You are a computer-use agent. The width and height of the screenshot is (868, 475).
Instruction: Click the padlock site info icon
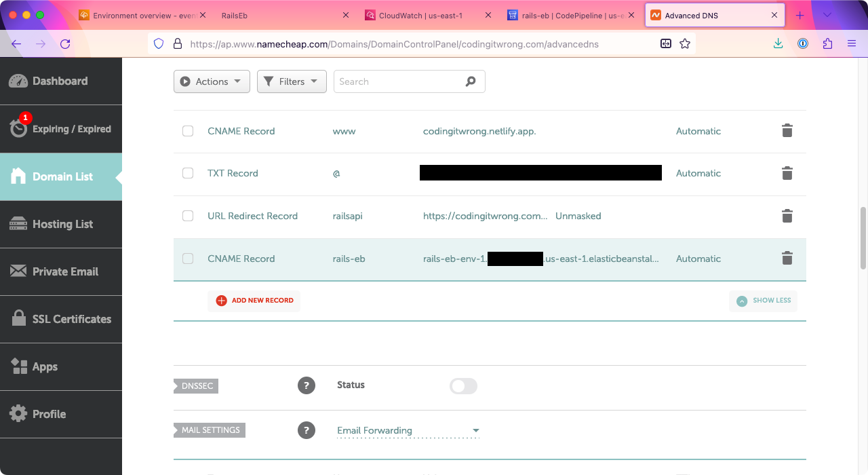(x=178, y=43)
